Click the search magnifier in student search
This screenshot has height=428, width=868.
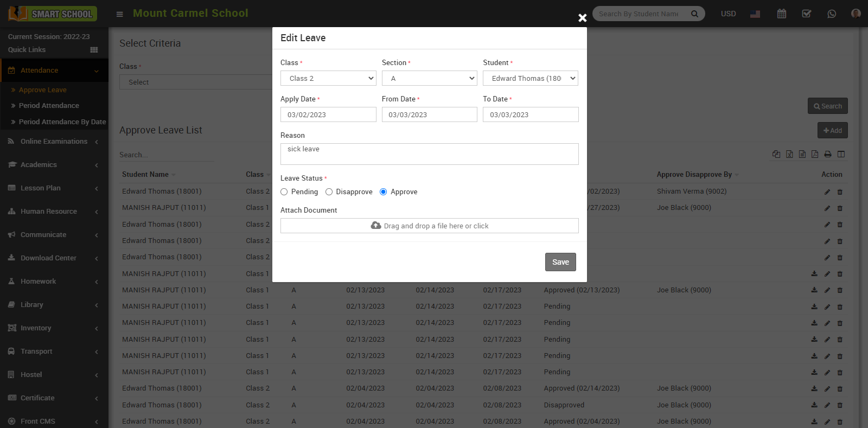coord(694,14)
